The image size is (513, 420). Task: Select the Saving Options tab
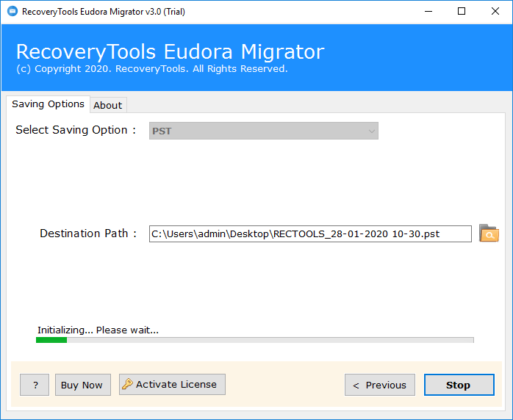point(48,104)
